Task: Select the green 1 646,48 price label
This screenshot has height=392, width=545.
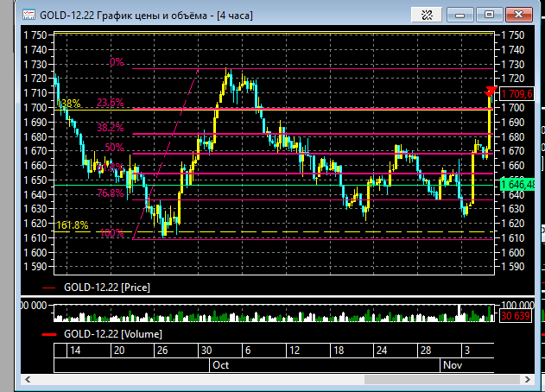Action: [x=517, y=184]
